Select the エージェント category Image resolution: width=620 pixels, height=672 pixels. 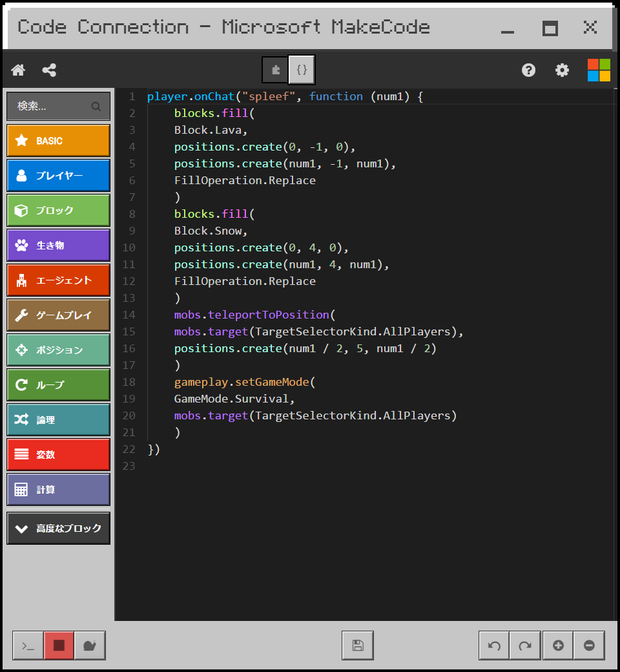point(58,280)
